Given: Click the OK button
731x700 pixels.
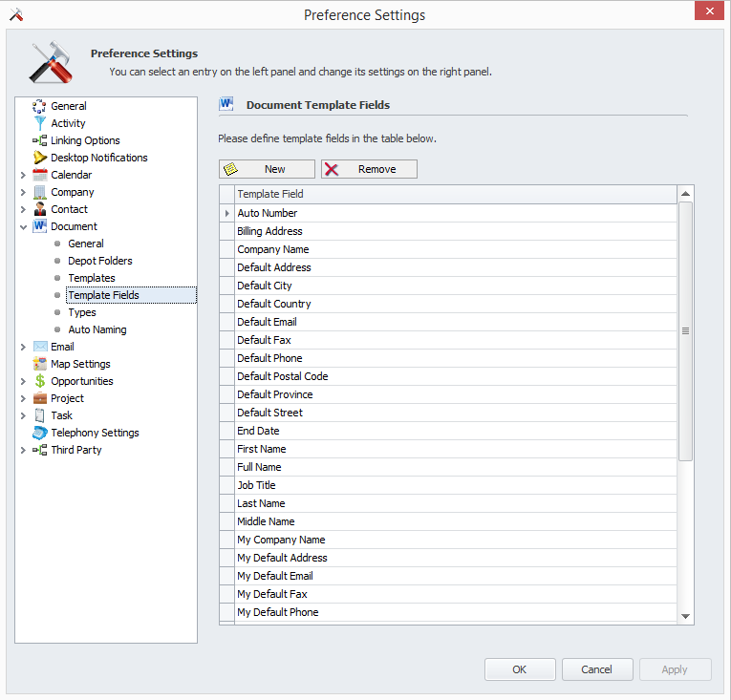Looking at the screenshot, I should tap(519, 669).
